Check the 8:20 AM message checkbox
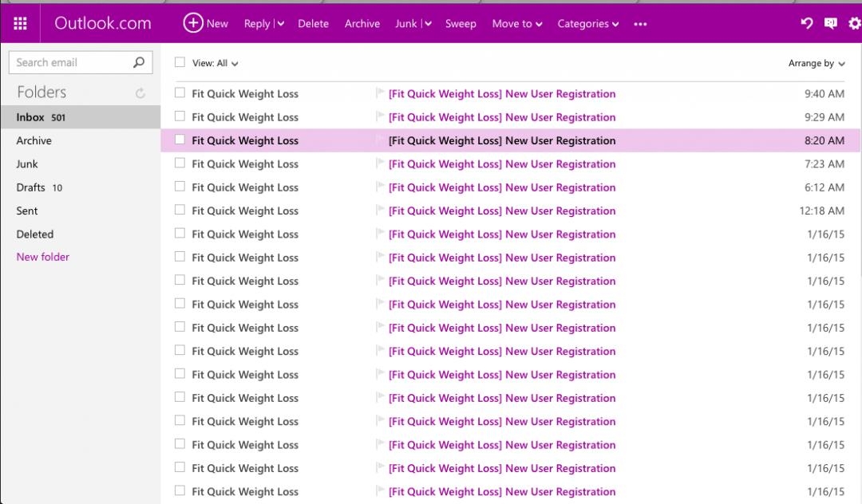The width and height of the screenshot is (862, 504). pos(180,140)
